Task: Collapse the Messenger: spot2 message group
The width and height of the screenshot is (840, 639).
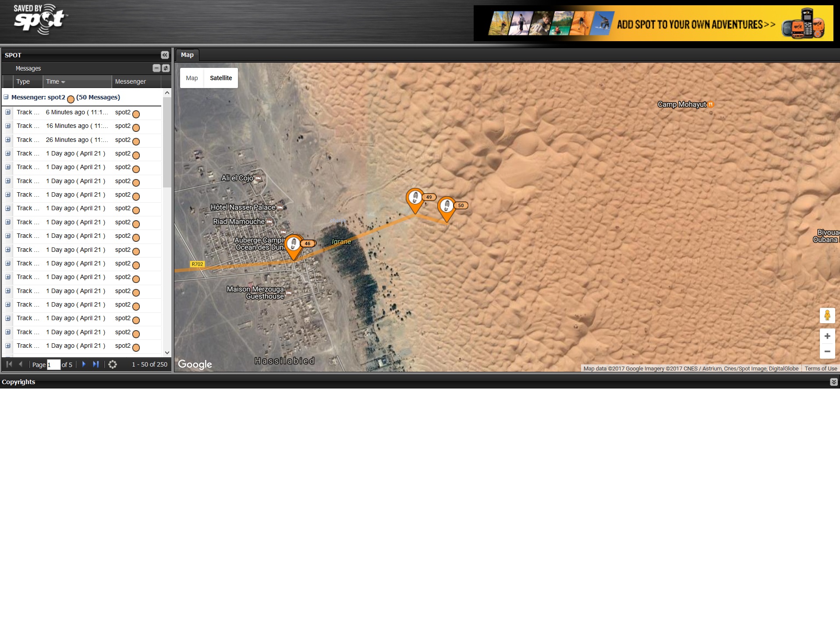Action: (x=6, y=97)
